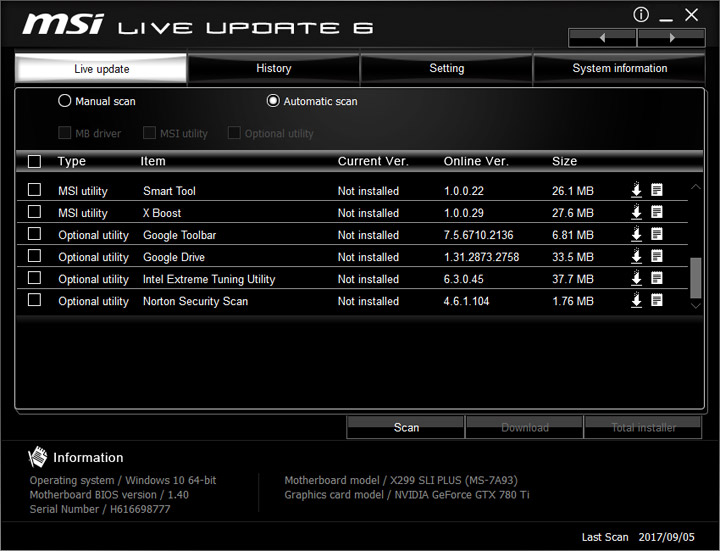The height and width of the screenshot is (551, 720).
Task: Click the Motherboard model X299 SLI PLUS text
Action: click(x=401, y=480)
